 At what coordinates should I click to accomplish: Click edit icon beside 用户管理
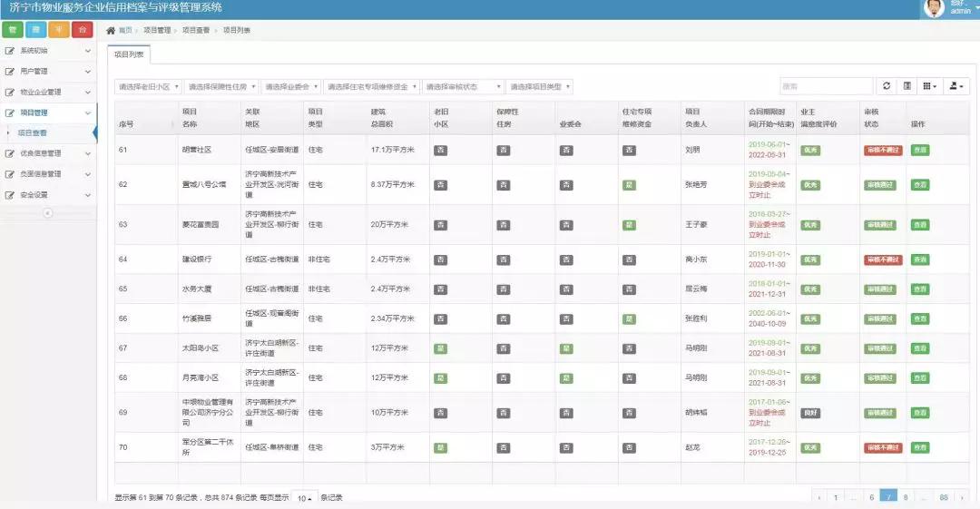pyautogui.click(x=9, y=72)
